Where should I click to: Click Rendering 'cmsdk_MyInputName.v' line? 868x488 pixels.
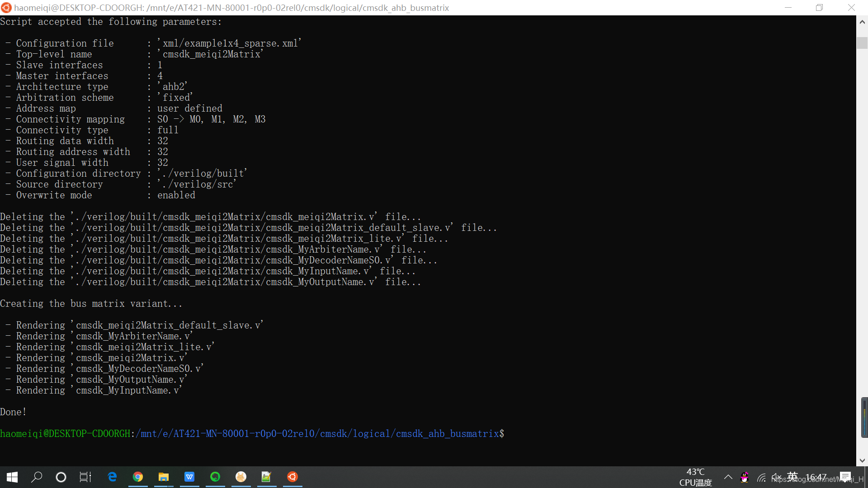tap(94, 390)
